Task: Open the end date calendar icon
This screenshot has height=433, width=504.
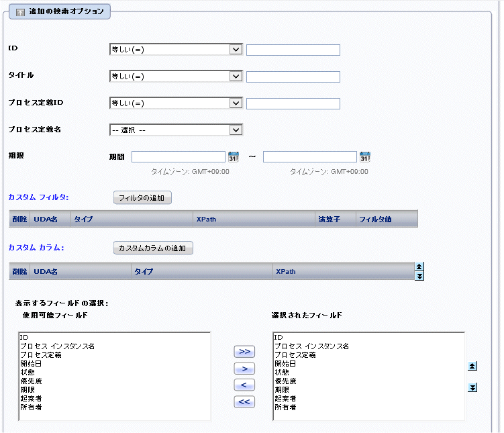Action: [x=365, y=157]
